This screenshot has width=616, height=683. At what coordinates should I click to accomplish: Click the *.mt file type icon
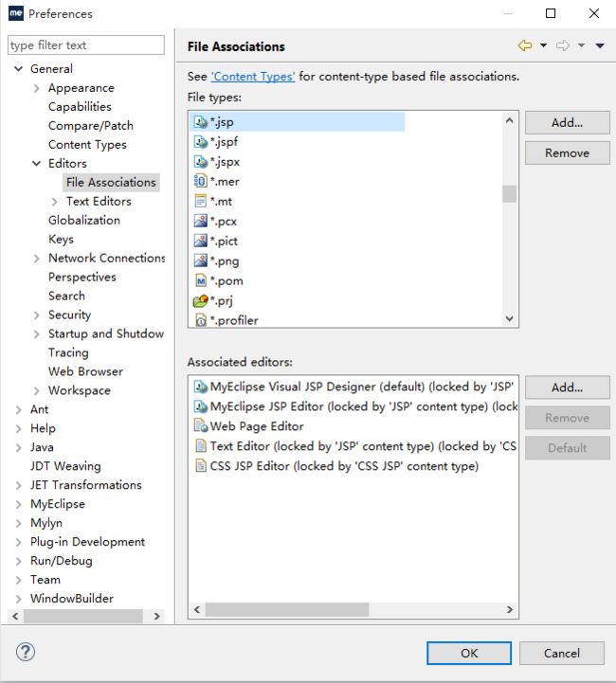pyautogui.click(x=200, y=201)
